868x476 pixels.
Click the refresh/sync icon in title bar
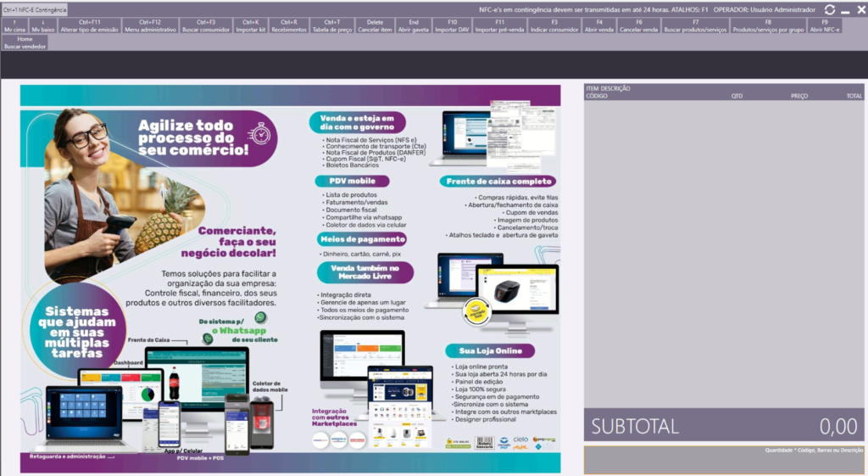830,9
